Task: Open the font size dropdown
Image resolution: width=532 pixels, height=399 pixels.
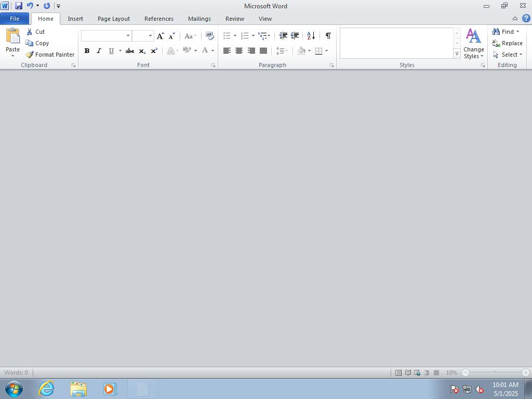Action: click(150, 36)
